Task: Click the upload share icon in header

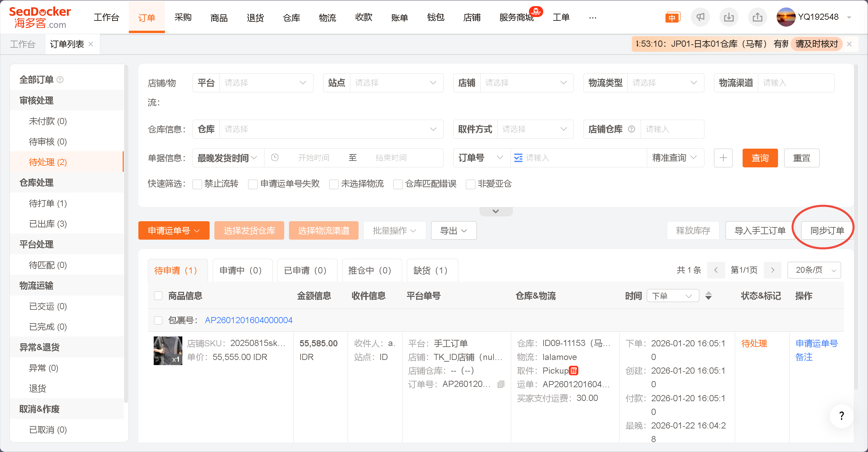Action: (x=757, y=17)
